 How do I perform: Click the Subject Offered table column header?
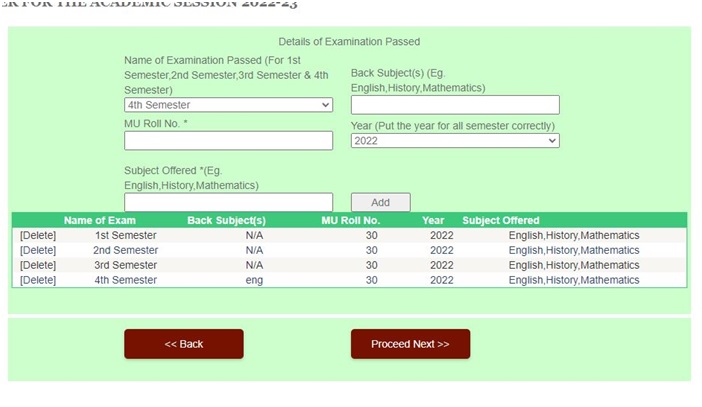tap(500, 221)
